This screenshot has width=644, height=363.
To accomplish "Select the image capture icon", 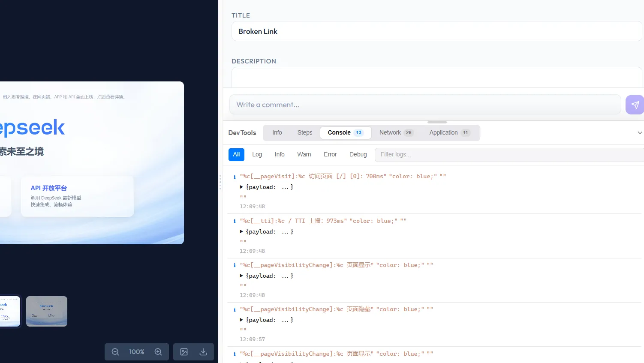I will tap(184, 351).
